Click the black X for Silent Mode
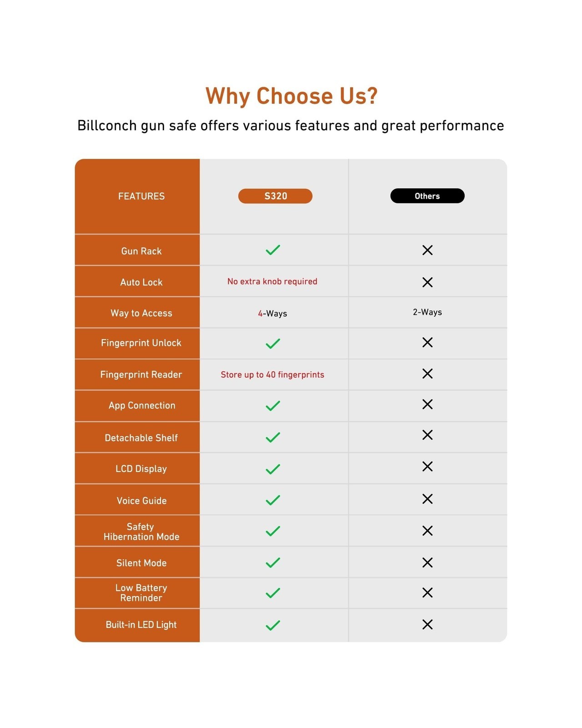Image resolution: width=582 pixels, height=728 pixels. pos(427,562)
